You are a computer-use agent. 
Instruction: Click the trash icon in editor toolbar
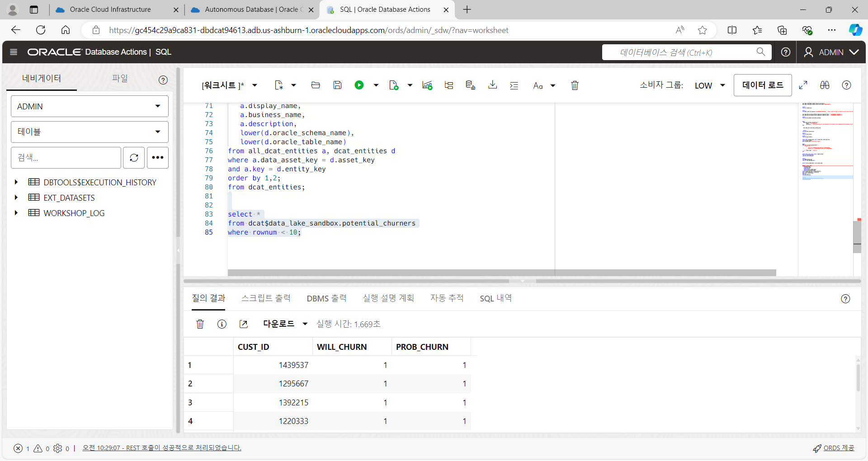575,85
